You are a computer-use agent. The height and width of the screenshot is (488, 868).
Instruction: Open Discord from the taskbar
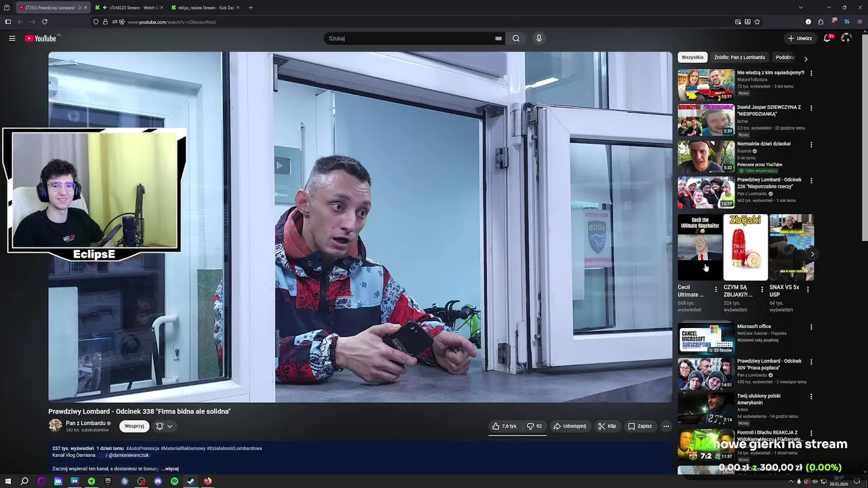pyautogui.click(x=158, y=481)
